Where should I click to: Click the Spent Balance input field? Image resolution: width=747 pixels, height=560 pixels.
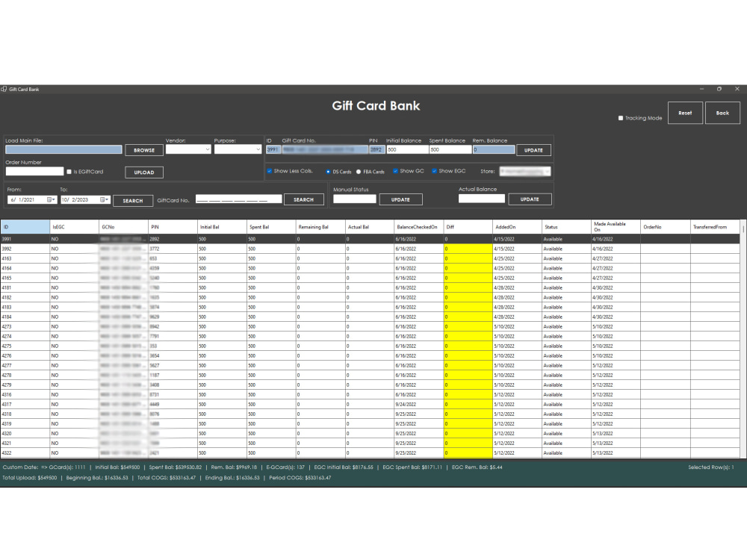click(450, 149)
